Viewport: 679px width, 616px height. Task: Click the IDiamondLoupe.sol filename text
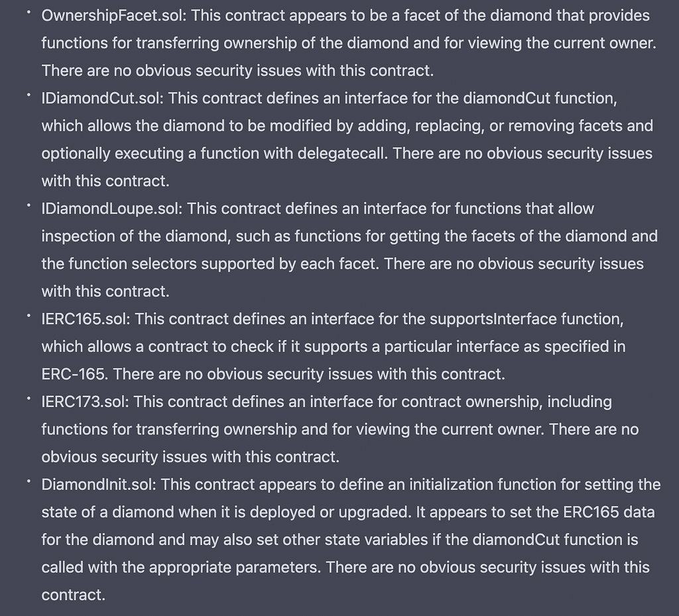pyautogui.click(x=112, y=209)
